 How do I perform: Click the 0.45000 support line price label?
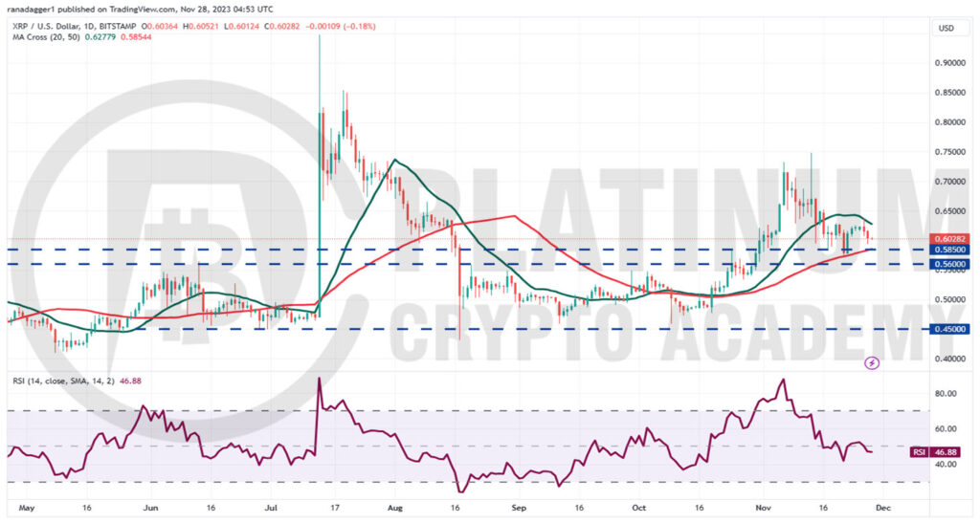(x=950, y=329)
